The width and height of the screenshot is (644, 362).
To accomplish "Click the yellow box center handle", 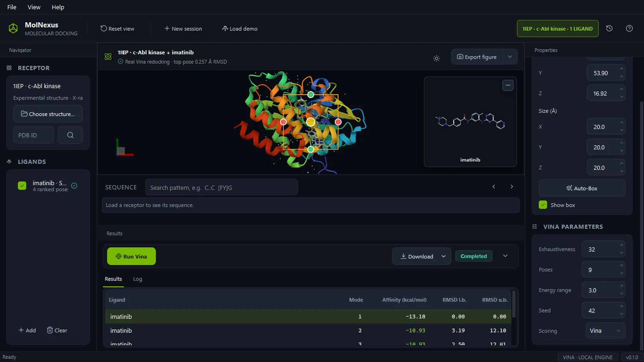I will 310,122.
